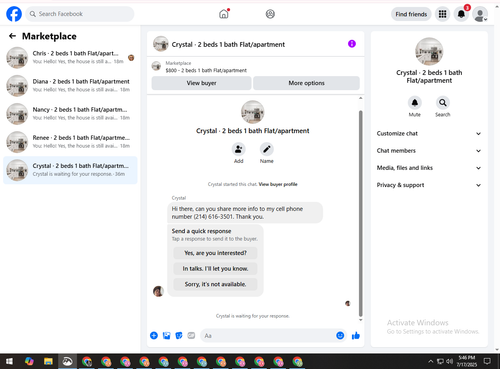This screenshot has width=500, height=369.
Task: Click the More options button
Action: [306, 83]
